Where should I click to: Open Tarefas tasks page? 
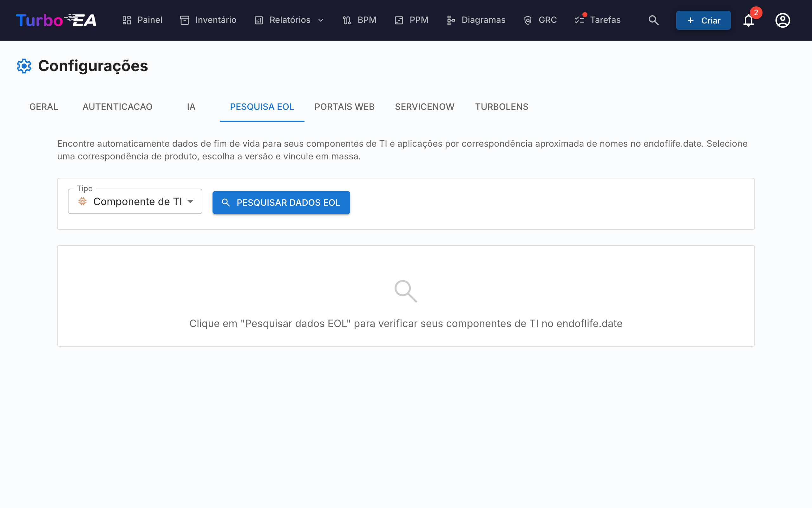pos(598,20)
